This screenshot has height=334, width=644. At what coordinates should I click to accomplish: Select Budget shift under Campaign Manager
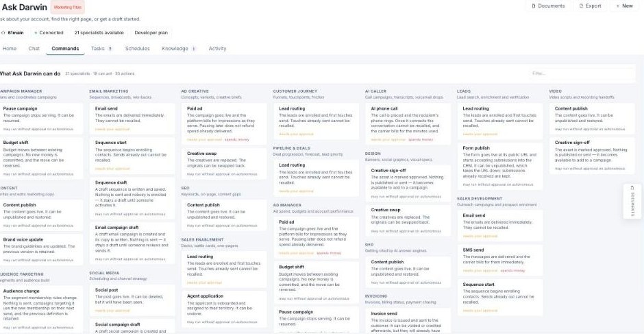coord(40,158)
